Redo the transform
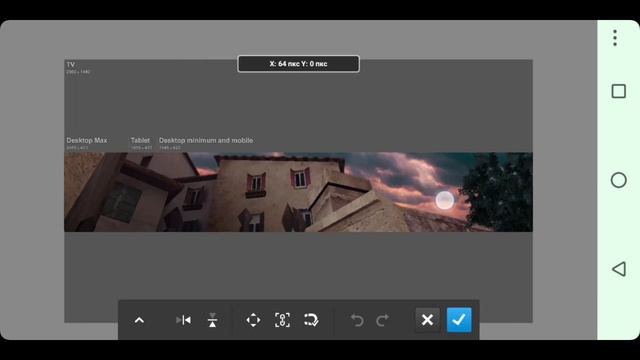Image resolution: width=640 pixels, height=360 pixels. 382,320
